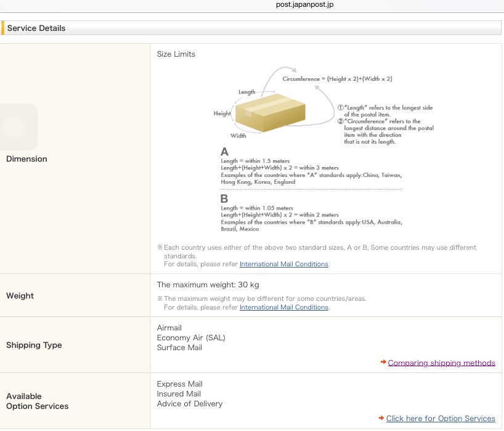Click the cardboard box illustration
The image size is (504, 431).
pyautogui.click(x=262, y=113)
